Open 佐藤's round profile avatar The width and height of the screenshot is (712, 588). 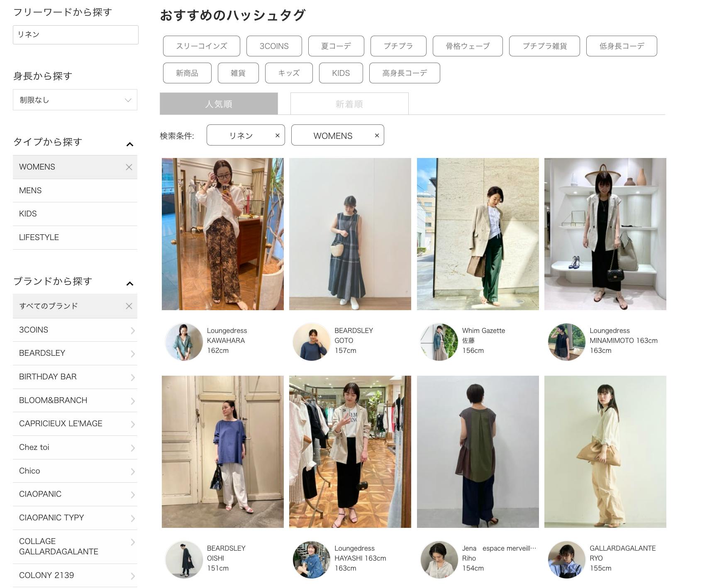pyautogui.click(x=439, y=342)
